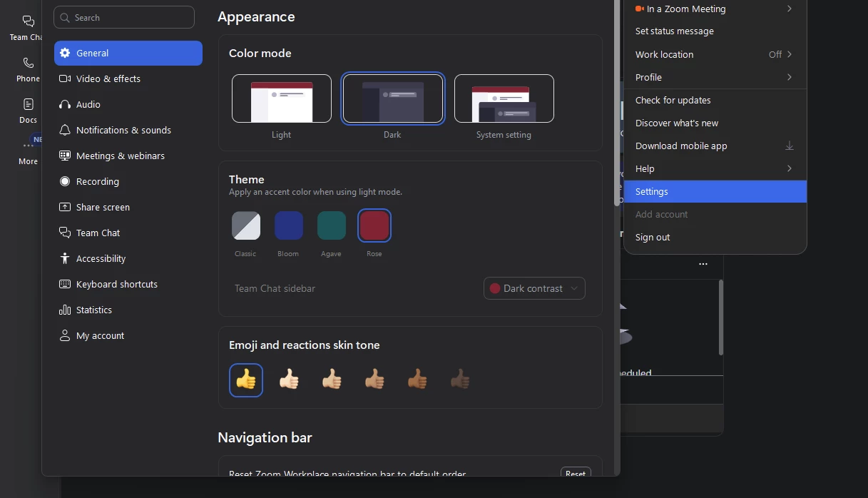The width and height of the screenshot is (868, 498).
Task: Click the Team Chat bubble icon in settings
Action: 65,233
